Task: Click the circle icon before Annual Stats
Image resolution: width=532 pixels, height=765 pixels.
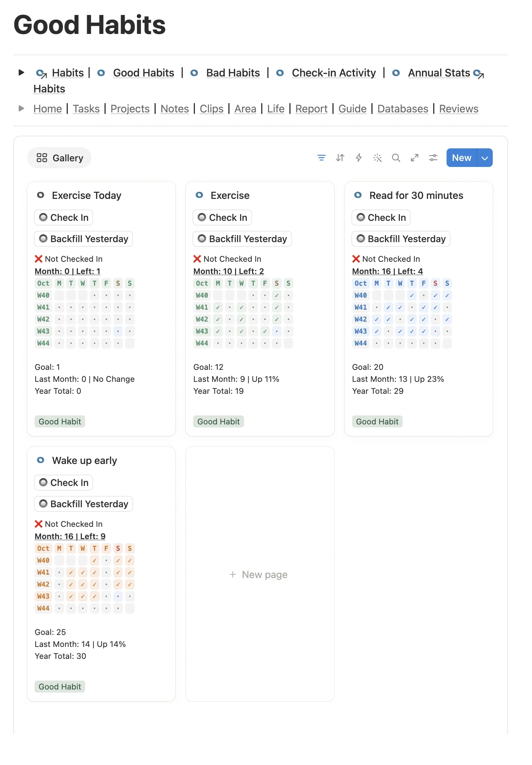Action: pos(396,73)
